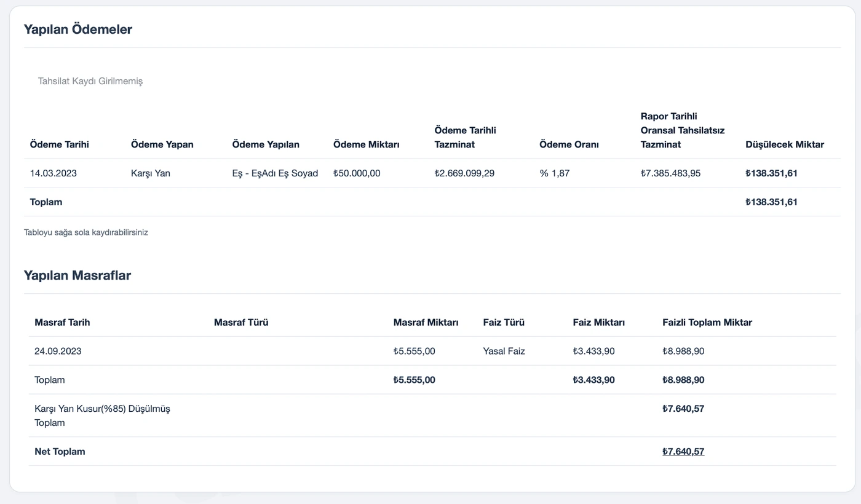Click the 'Düşülecek Miktar' column header

(785, 144)
